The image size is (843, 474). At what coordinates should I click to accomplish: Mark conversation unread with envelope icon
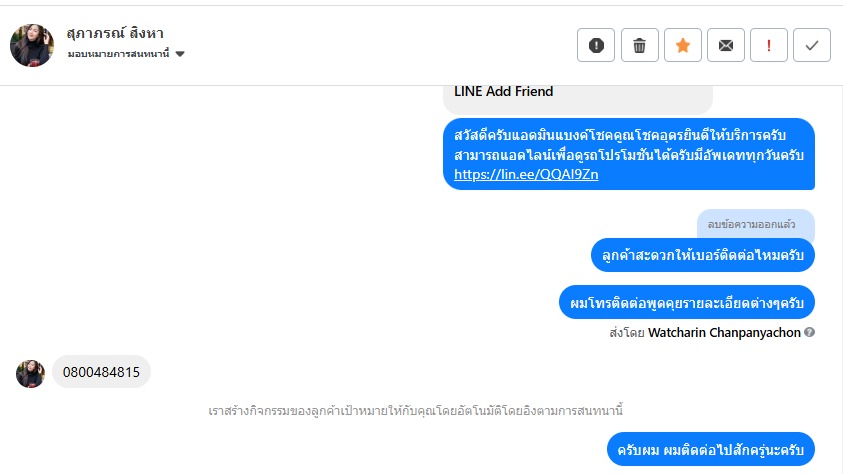pos(726,45)
